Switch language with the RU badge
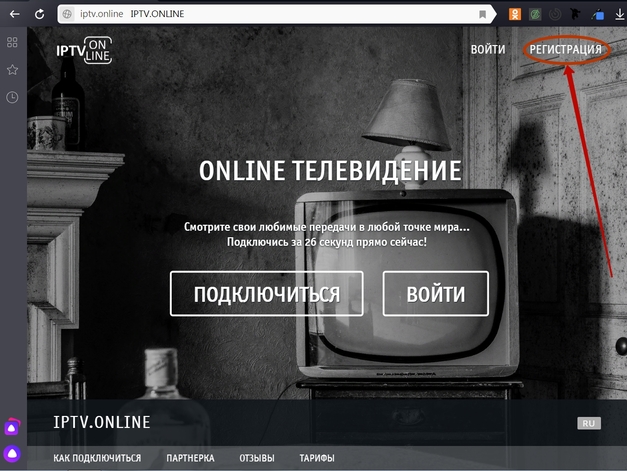This screenshot has height=471, width=627. [x=589, y=423]
